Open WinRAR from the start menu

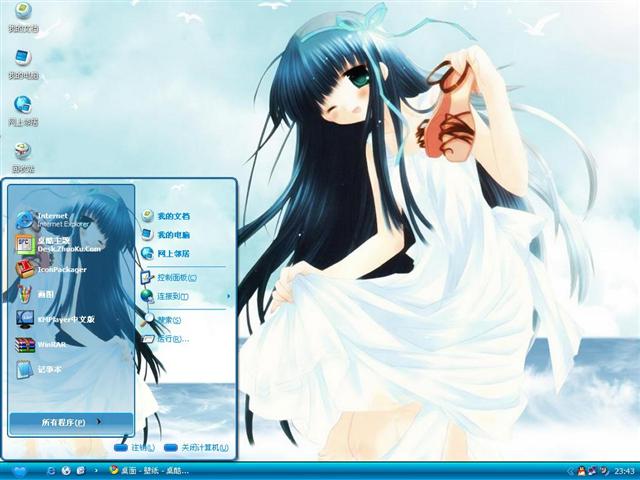coord(40,344)
